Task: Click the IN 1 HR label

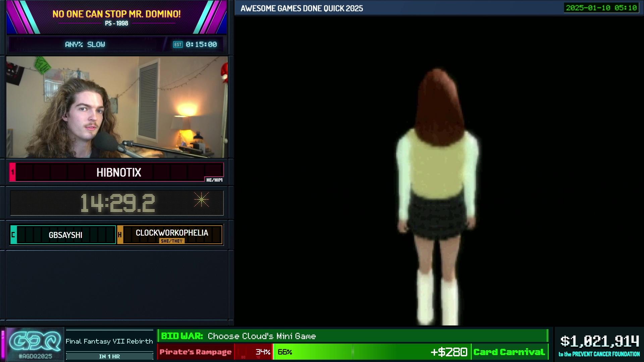Action: click(x=109, y=356)
